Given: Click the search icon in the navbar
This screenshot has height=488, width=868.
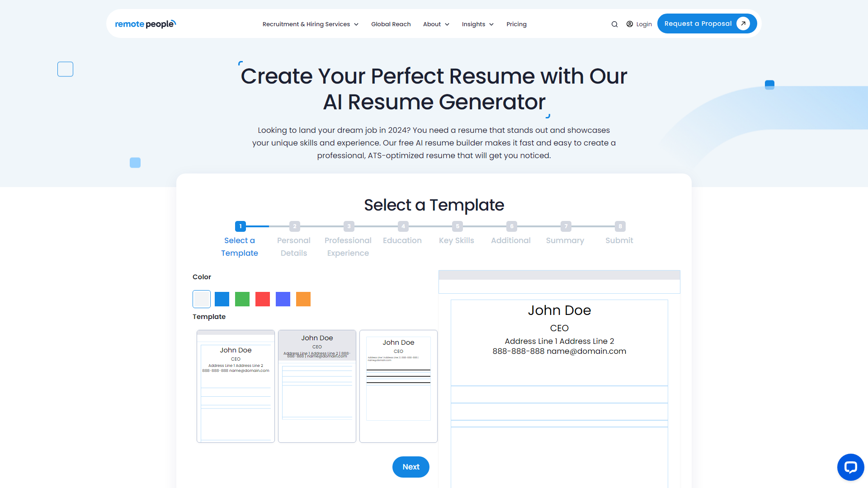Looking at the screenshot, I should [x=614, y=24].
